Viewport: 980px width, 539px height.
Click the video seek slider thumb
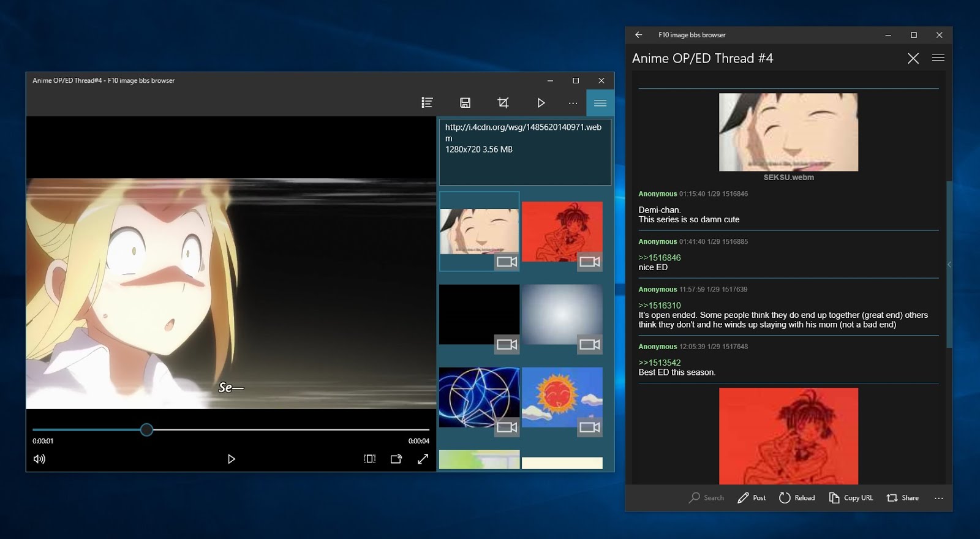[x=146, y=430]
